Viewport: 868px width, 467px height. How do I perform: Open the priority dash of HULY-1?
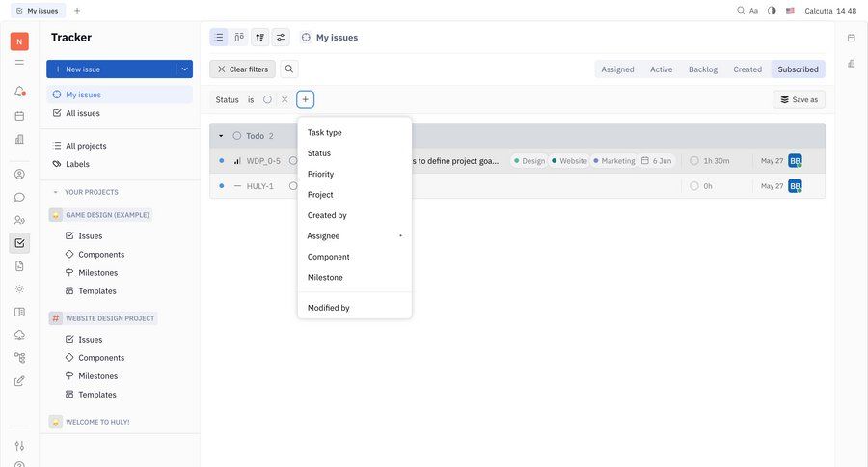click(x=237, y=186)
